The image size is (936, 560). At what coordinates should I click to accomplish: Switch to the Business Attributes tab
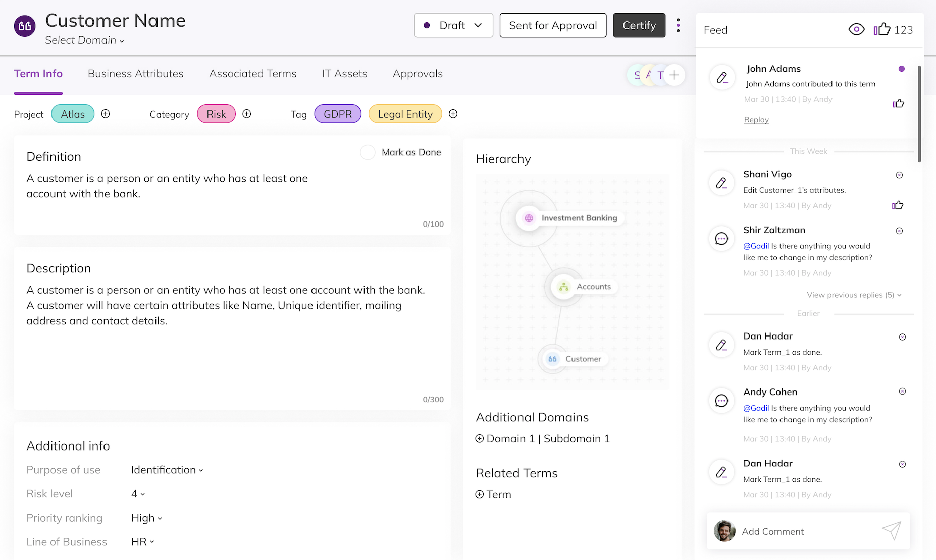pos(135,74)
